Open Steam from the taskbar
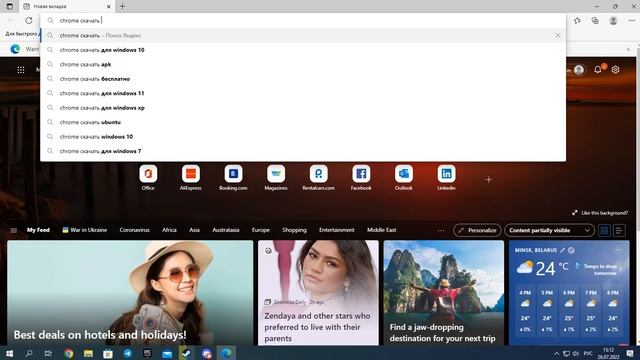 point(187,353)
